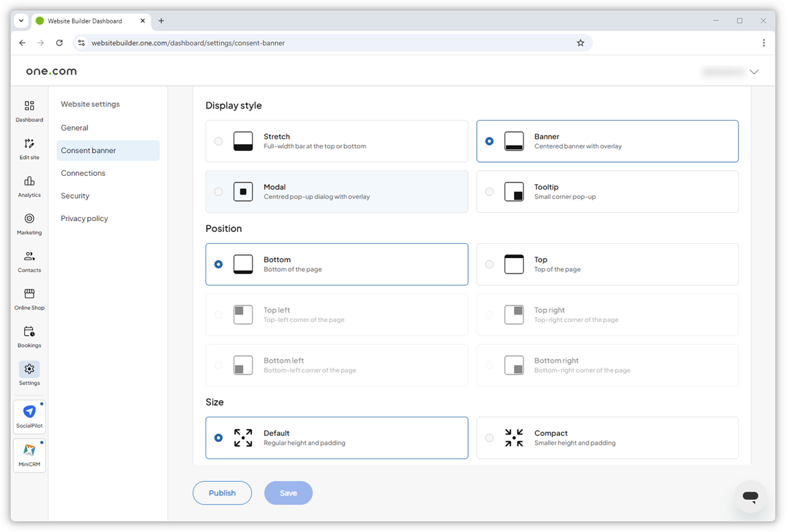This screenshot has height=532, width=786.
Task: Open the Online Shop section
Action: coord(29,294)
